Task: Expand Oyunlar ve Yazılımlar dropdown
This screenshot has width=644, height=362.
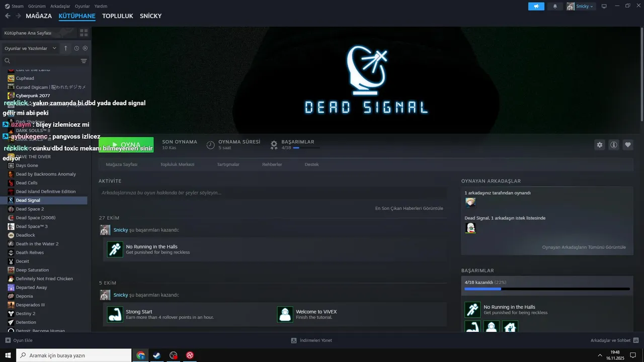Action: coord(30,48)
